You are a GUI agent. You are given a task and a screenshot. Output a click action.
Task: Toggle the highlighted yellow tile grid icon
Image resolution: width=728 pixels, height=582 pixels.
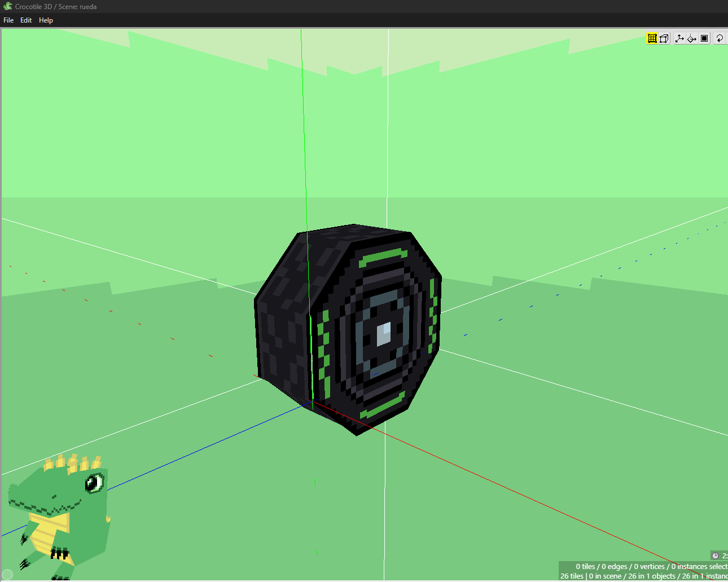652,38
